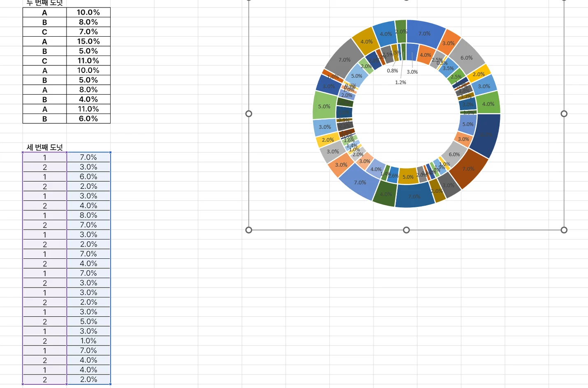Click the chart's bottom-center sizing handle
588x388 pixels.
[406, 230]
